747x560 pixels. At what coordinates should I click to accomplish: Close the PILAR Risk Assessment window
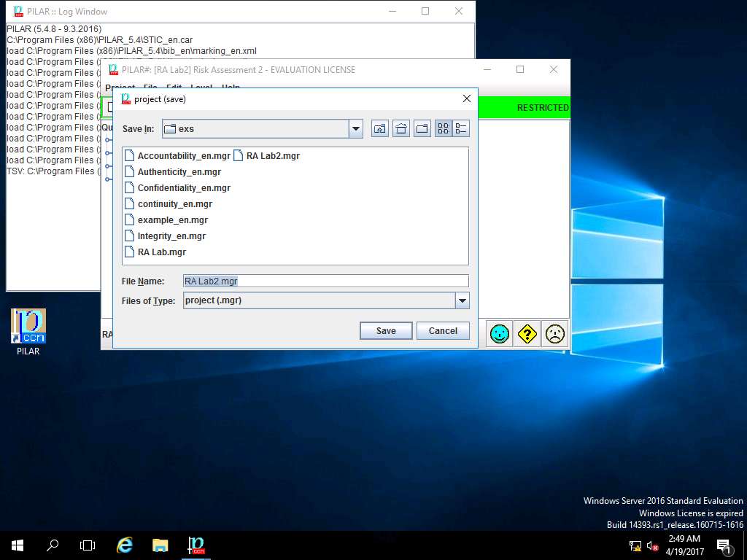(x=554, y=69)
